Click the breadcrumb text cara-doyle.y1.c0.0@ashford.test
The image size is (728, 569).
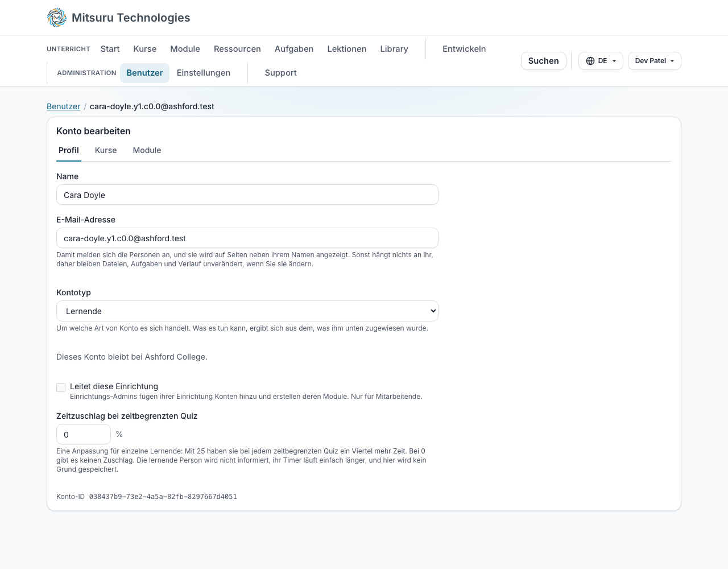pos(152,106)
